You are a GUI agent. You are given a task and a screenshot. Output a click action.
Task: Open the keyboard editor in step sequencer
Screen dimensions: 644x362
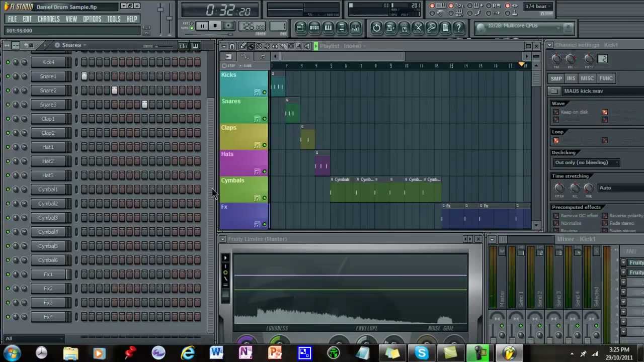(x=195, y=46)
